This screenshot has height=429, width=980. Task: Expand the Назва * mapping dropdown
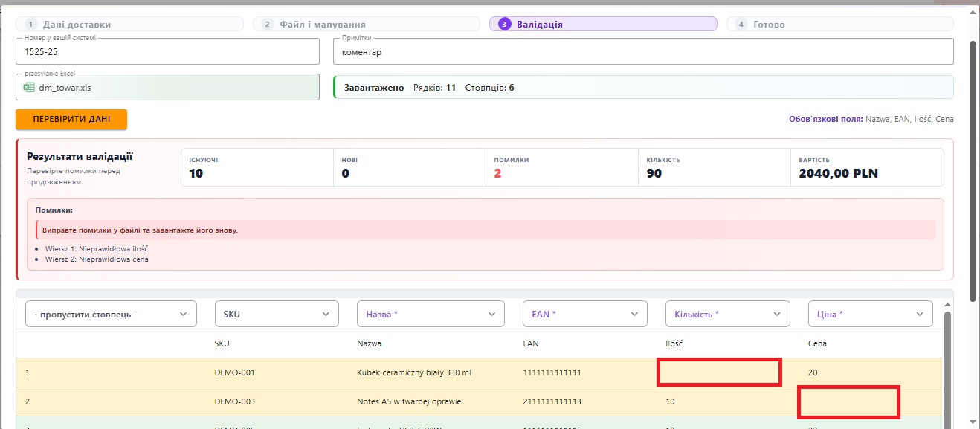pos(431,314)
